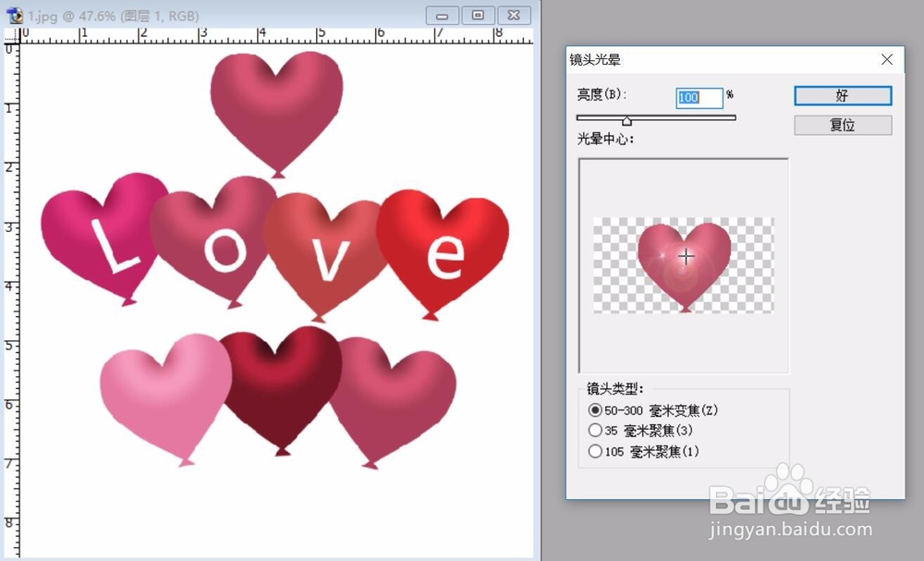Viewport: 924px width, 561px height.
Task: Click the flare center crosshair in preview
Action: pyautogui.click(x=687, y=257)
